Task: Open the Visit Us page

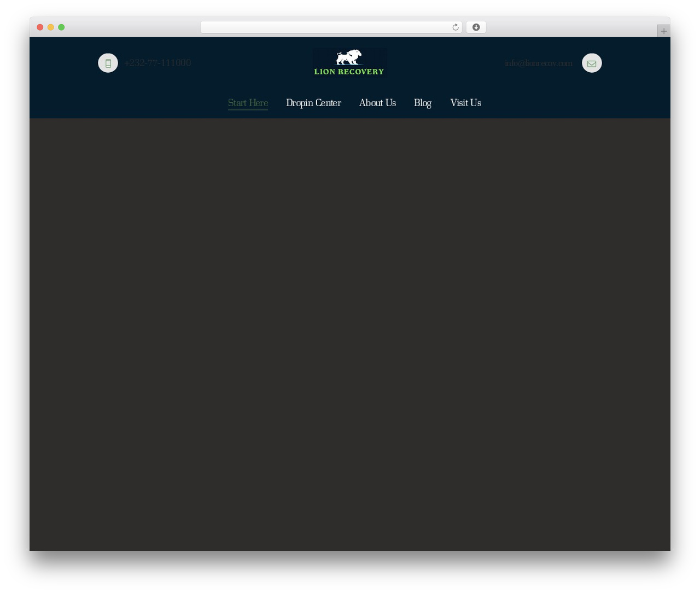Action: click(465, 103)
